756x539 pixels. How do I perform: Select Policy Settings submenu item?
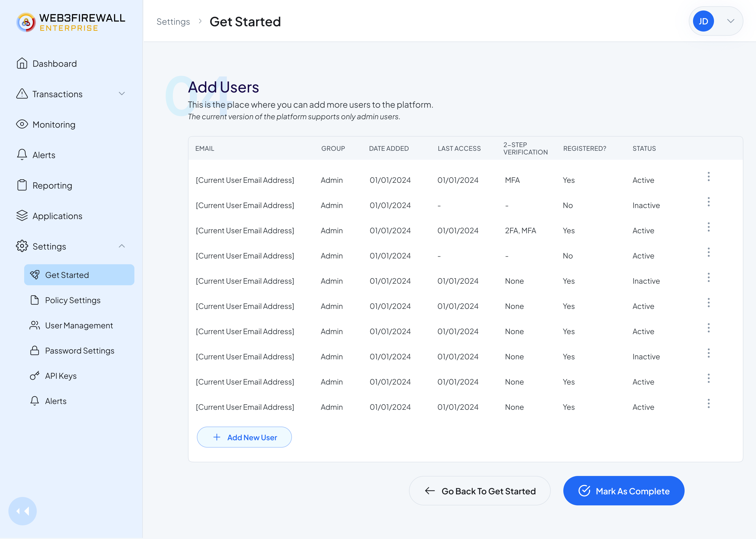[x=79, y=300]
